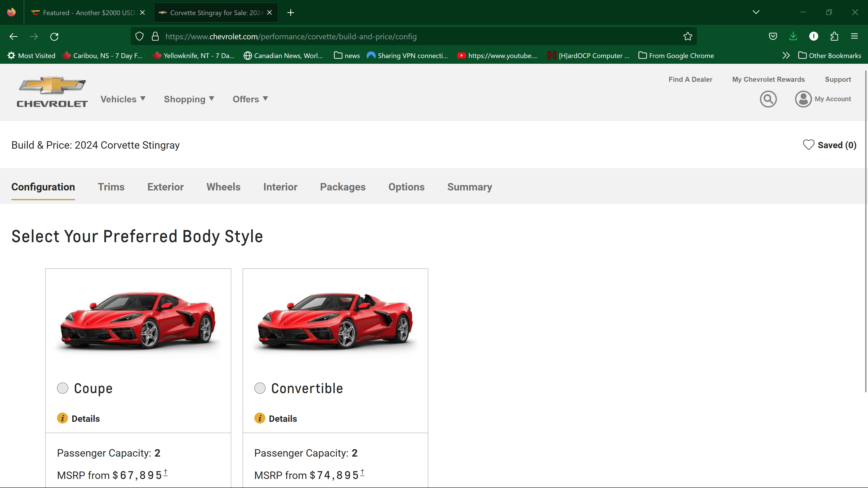Open My Account profile icon
This screenshot has width=868, height=488.
803,99
